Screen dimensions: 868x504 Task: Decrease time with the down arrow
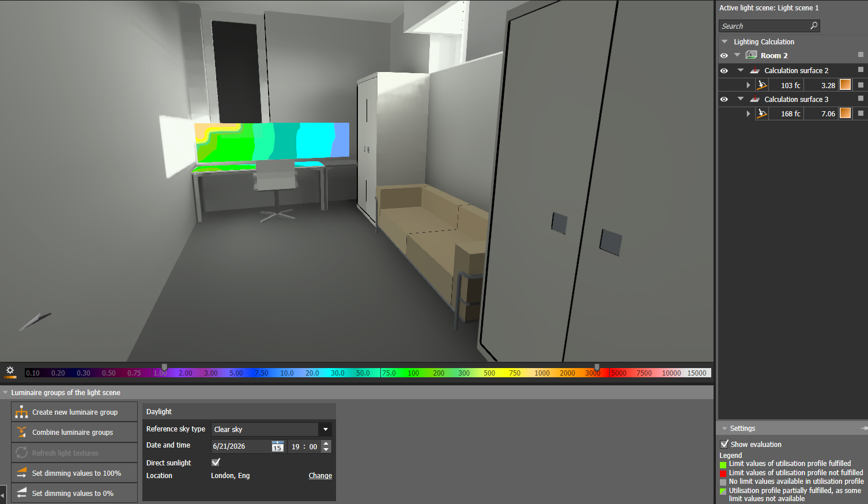coord(326,449)
